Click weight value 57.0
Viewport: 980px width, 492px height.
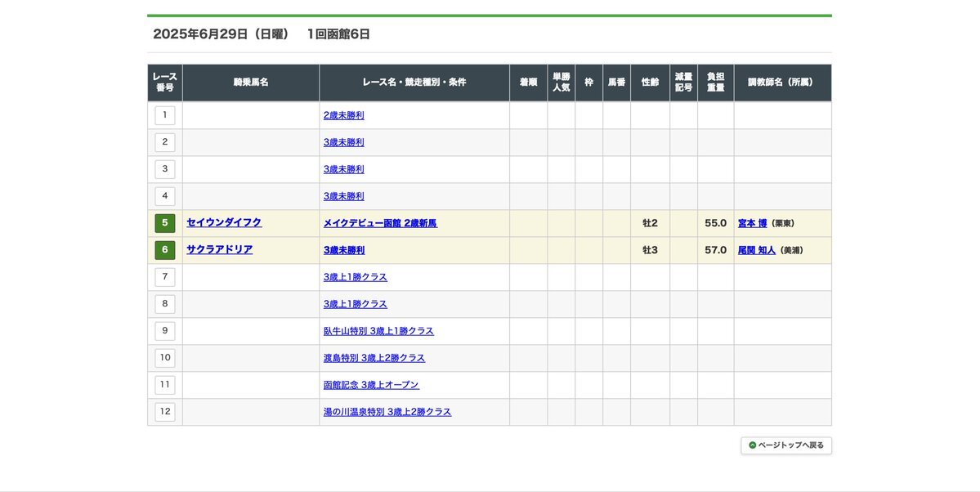point(716,250)
